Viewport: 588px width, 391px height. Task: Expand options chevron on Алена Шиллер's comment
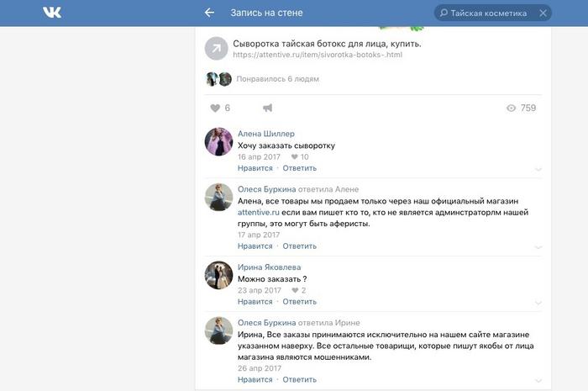(x=538, y=170)
